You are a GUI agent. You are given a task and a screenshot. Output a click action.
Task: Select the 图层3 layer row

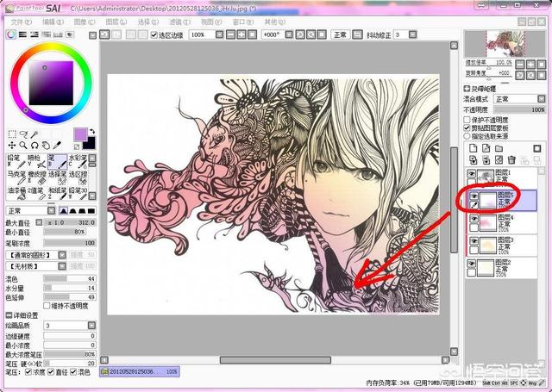coord(502,245)
